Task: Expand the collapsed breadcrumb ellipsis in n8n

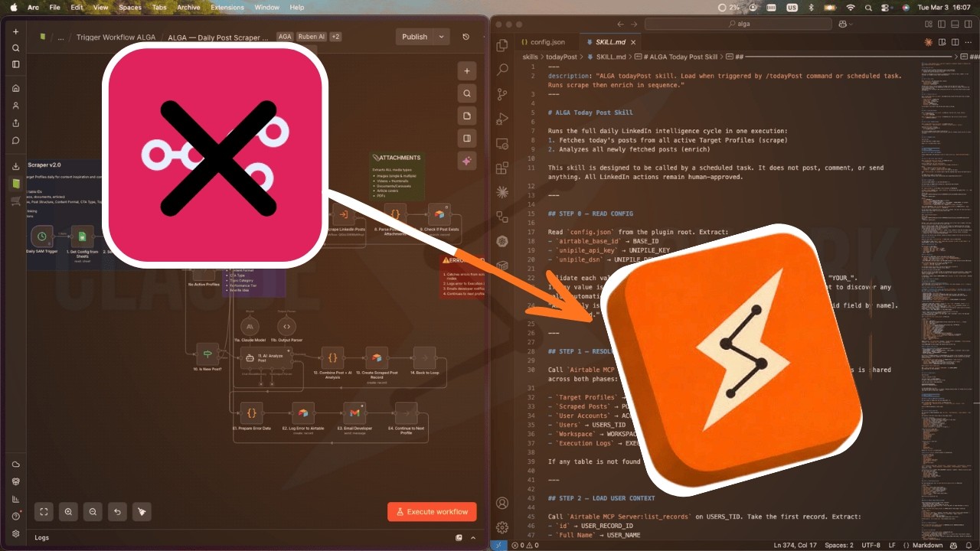Action: [x=60, y=37]
